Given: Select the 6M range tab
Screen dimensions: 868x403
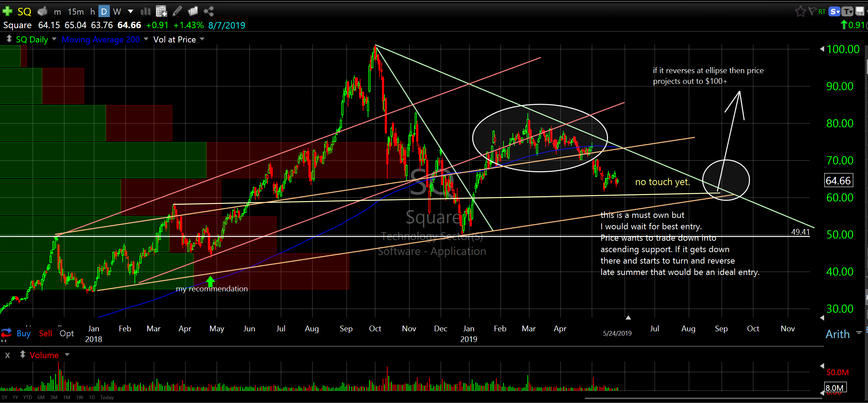Looking at the screenshot, I should click(x=41, y=397).
